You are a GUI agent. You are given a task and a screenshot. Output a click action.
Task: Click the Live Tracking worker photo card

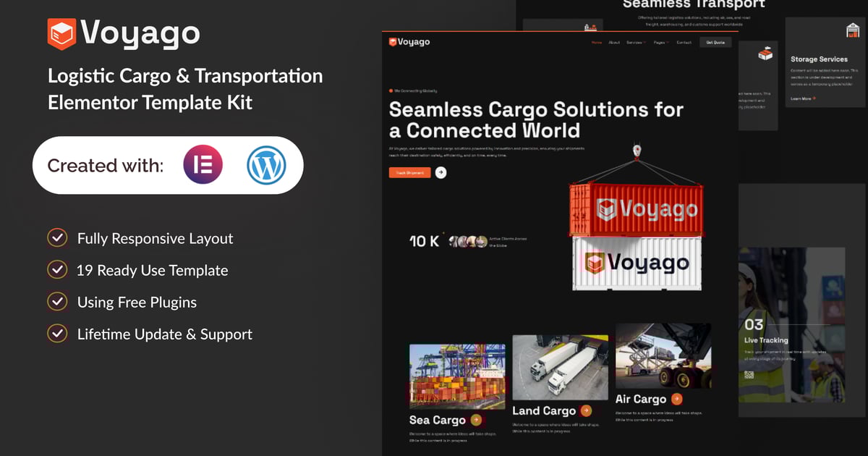pyautogui.click(x=791, y=324)
